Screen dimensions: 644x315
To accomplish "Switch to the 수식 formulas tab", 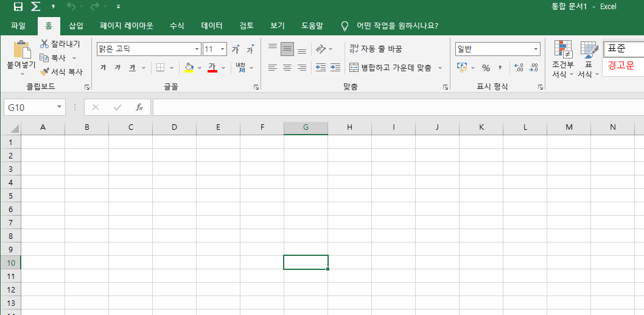I will pyautogui.click(x=177, y=26).
